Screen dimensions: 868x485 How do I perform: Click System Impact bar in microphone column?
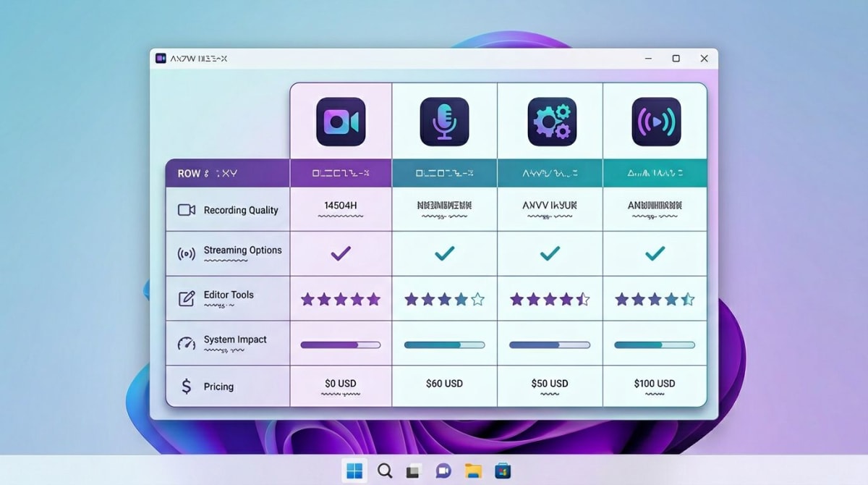tap(445, 345)
